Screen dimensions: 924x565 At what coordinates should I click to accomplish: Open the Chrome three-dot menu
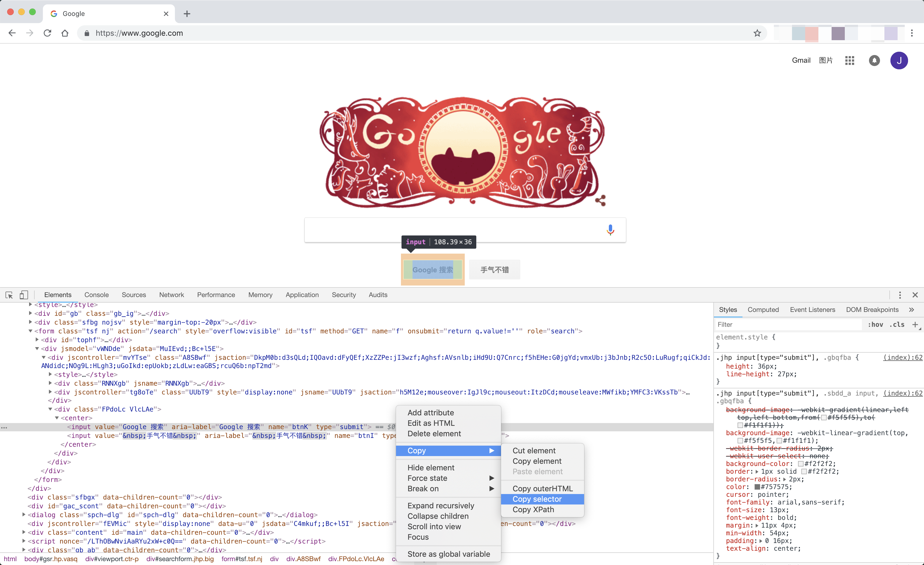912,33
